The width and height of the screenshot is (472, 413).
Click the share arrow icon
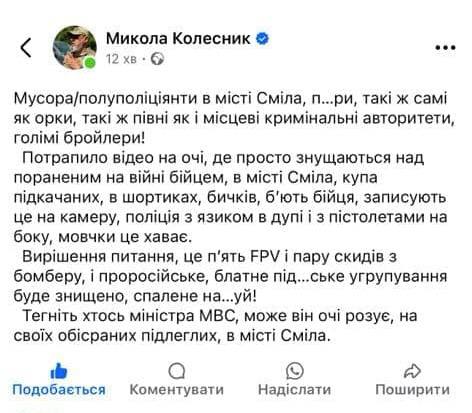tap(412, 371)
